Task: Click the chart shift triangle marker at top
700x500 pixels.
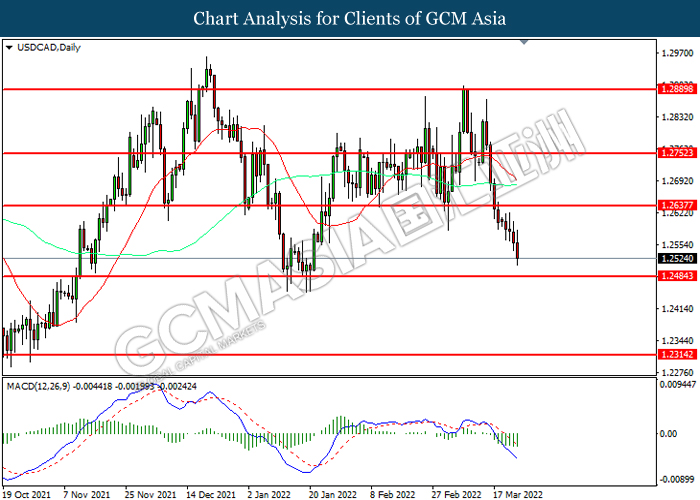Action: 524,42
